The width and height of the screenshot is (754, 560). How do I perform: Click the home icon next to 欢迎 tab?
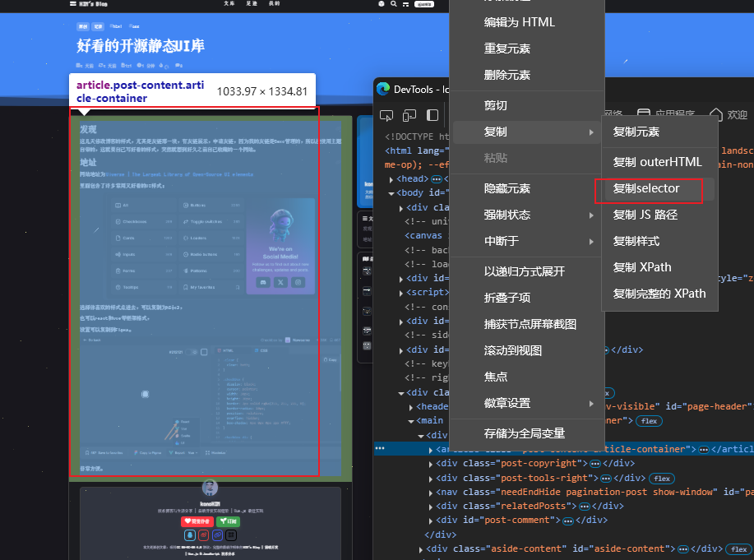[x=716, y=114]
